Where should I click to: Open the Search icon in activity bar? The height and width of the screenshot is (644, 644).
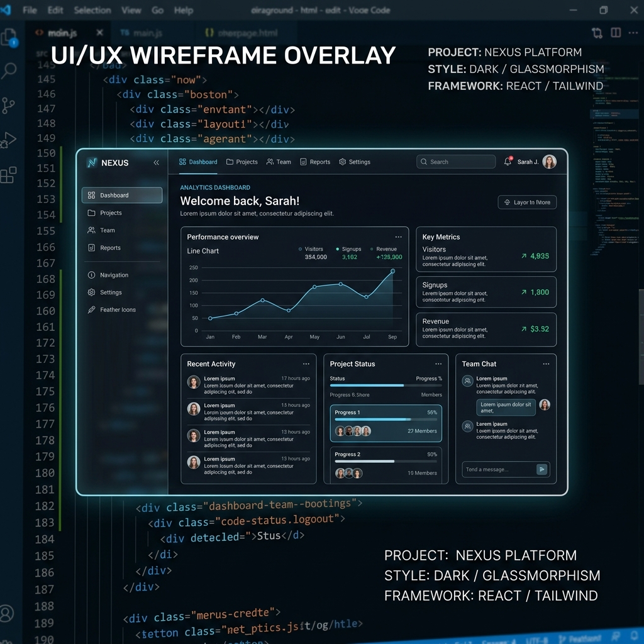9,70
